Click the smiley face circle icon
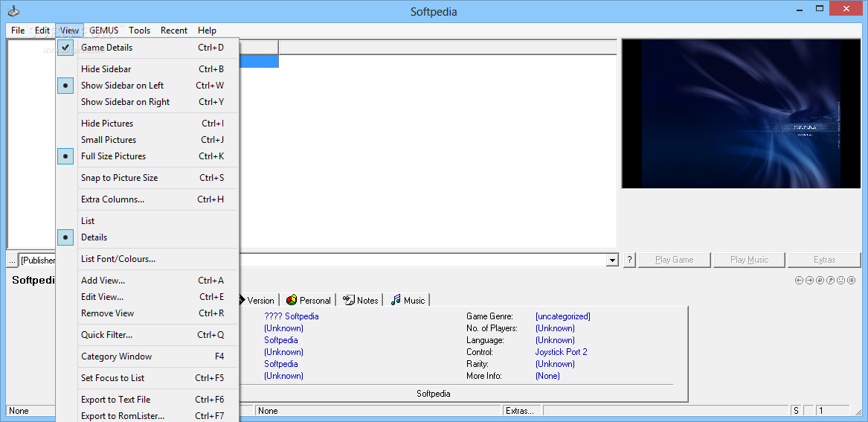 (841, 281)
